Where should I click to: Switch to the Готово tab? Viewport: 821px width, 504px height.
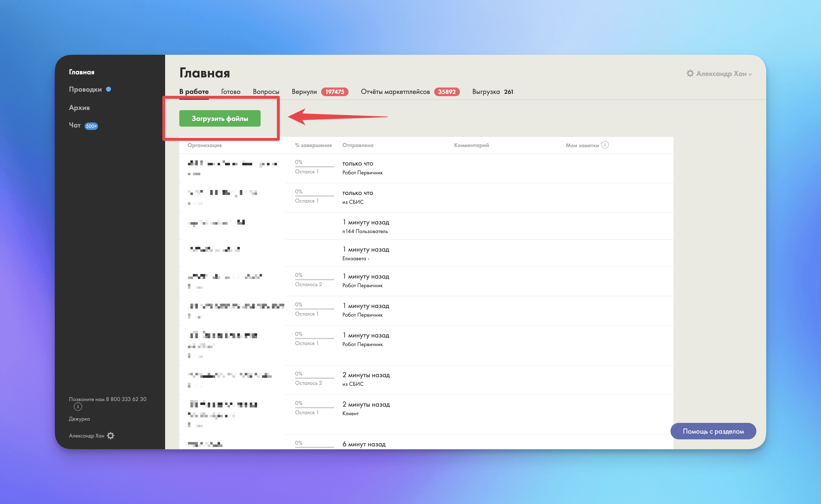(x=230, y=92)
